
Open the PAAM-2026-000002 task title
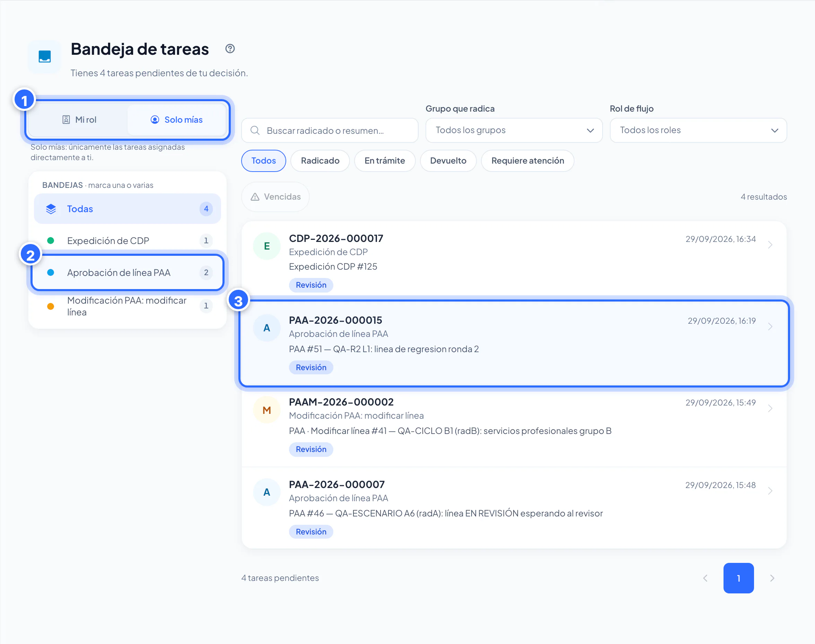[341, 402]
